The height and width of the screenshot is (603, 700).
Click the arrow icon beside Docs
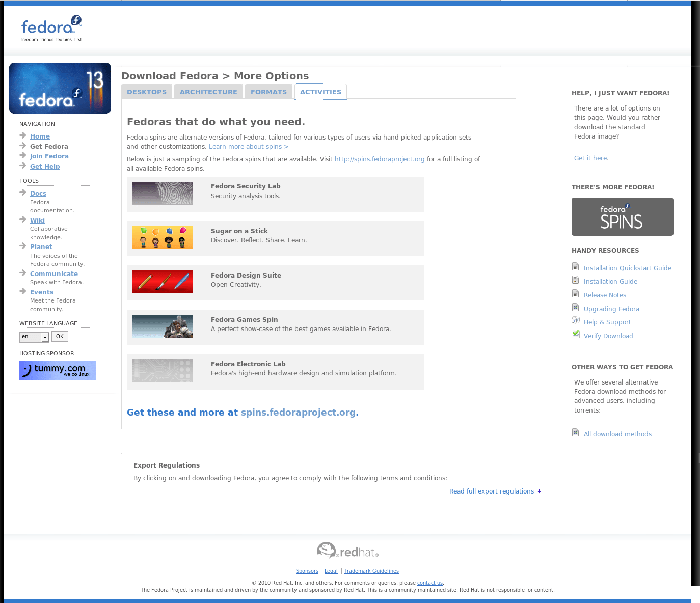pos(23,193)
